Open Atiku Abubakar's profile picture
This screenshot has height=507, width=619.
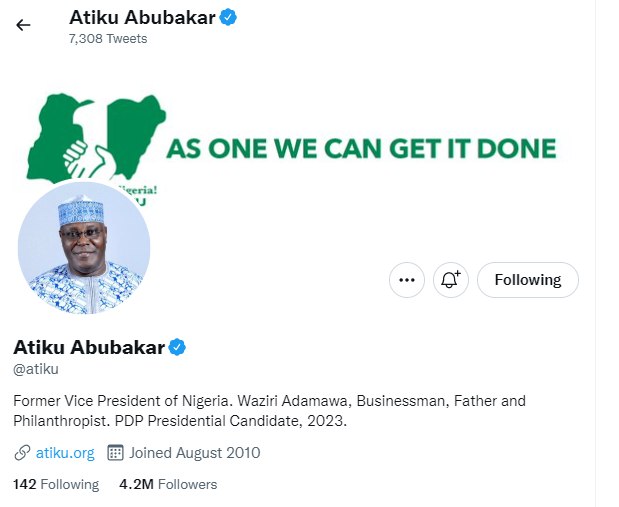84,248
